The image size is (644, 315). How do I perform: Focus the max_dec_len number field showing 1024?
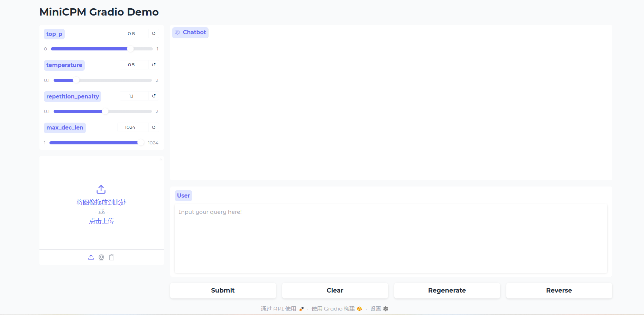(x=133, y=127)
